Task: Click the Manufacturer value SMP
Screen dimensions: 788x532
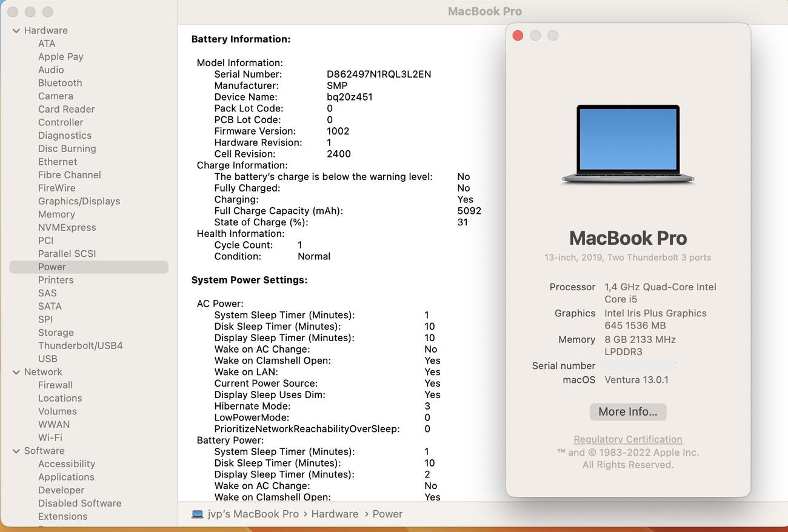Action: point(337,85)
